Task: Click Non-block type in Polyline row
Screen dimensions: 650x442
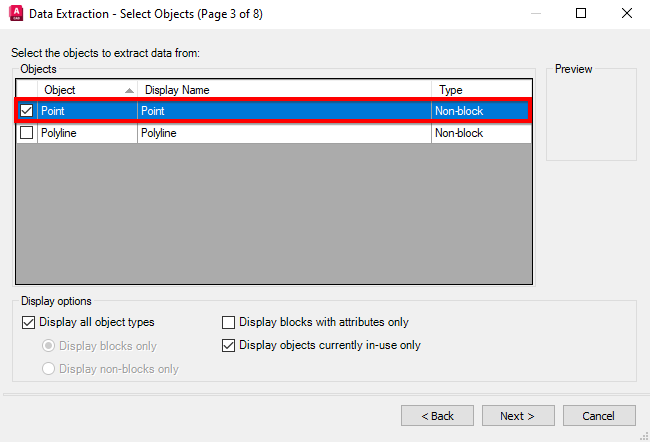Action: tap(482, 133)
